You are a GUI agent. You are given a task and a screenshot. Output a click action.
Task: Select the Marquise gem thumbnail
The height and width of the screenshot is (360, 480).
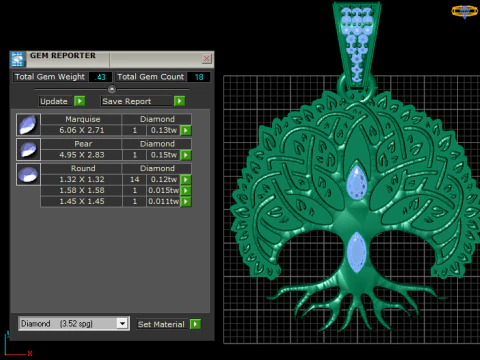[28, 124]
